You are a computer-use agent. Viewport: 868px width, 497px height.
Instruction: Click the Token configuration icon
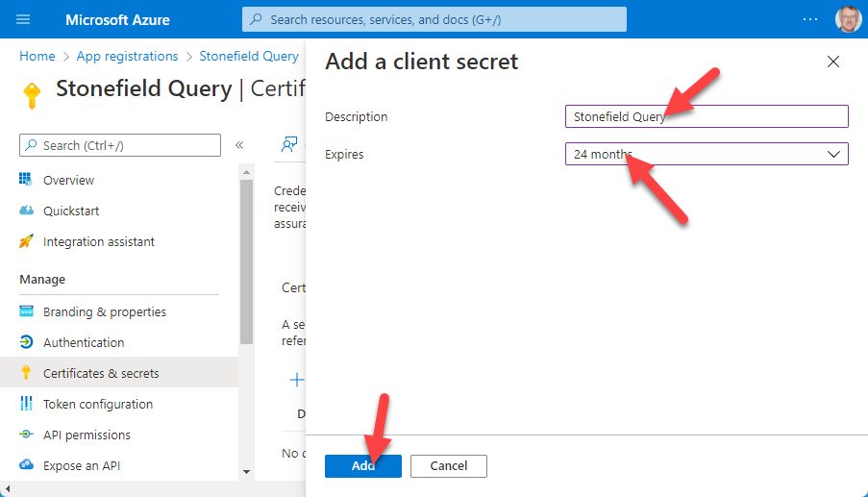pos(26,404)
